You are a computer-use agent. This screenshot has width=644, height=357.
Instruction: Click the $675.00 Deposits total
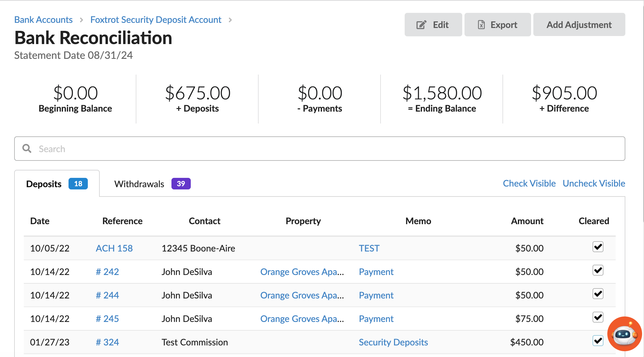[198, 93]
